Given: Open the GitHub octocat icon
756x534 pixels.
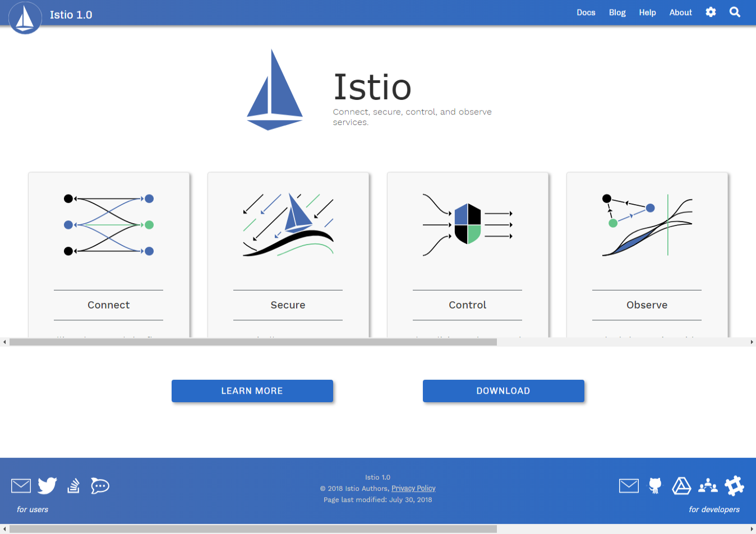Looking at the screenshot, I should [x=655, y=485].
